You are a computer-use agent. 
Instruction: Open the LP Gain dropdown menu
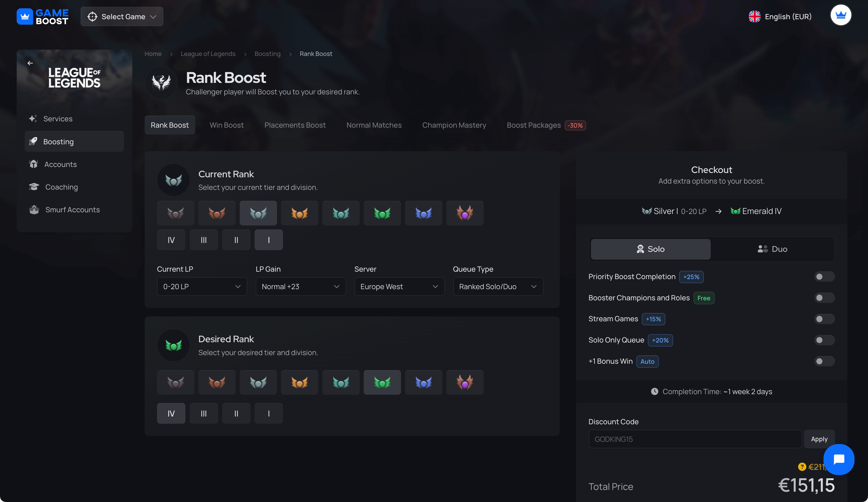pyautogui.click(x=298, y=286)
